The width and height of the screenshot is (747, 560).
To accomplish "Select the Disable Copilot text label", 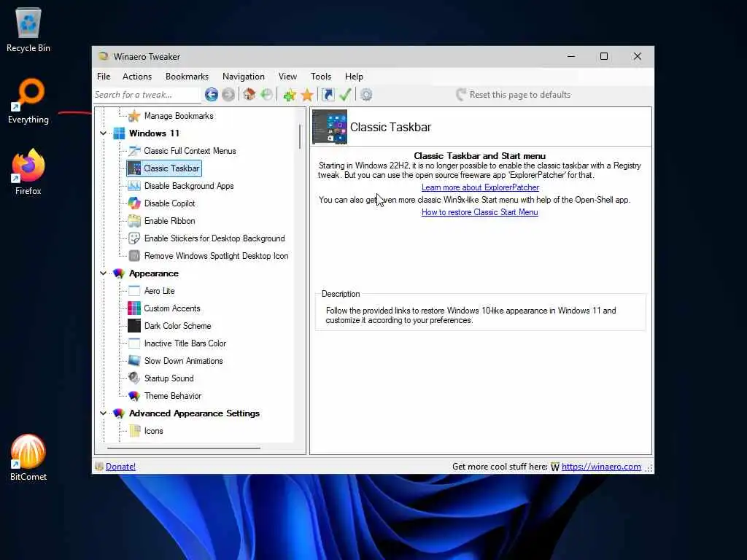I will tap(169, 203).
